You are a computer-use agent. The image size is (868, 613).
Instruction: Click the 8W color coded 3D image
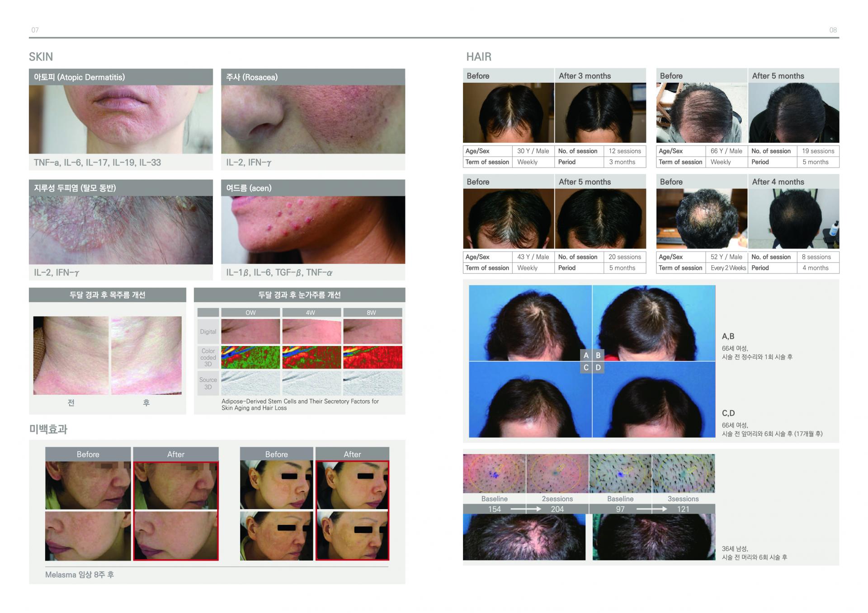pyautogui.click(x=373, y=357)
